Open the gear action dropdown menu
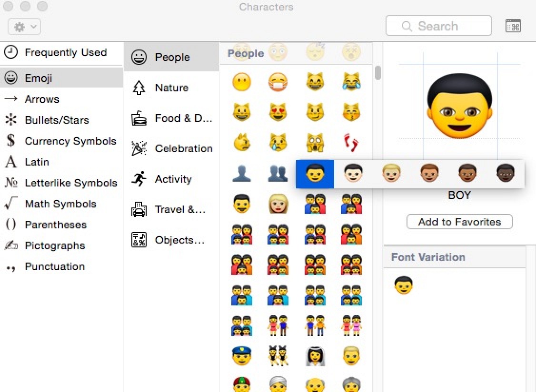 24,27
